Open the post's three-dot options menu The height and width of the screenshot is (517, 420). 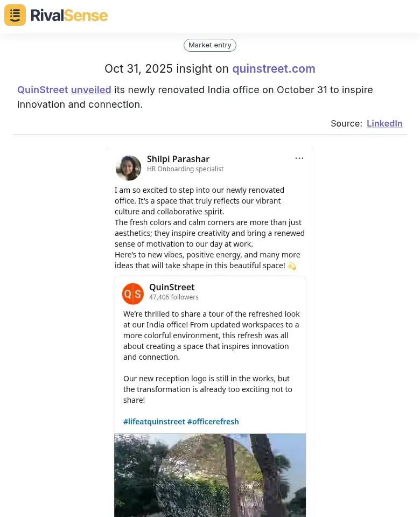point(299,158)
